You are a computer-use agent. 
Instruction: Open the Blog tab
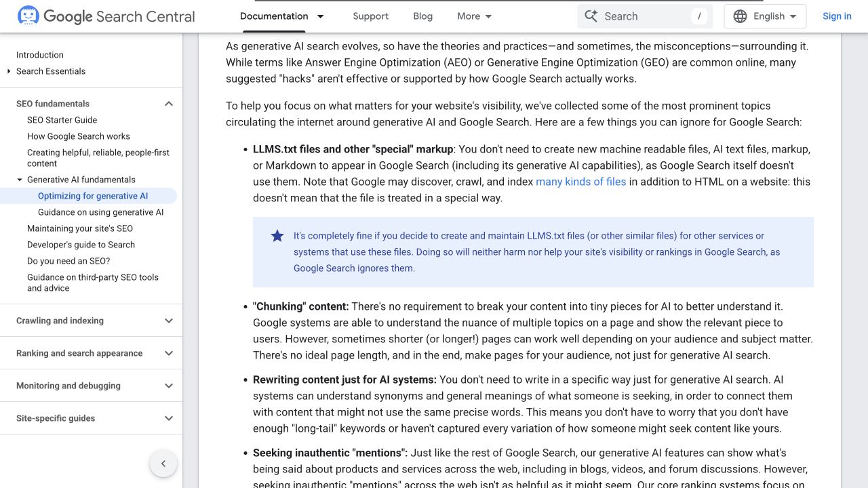pyautogui.click(x=423, y=16)
